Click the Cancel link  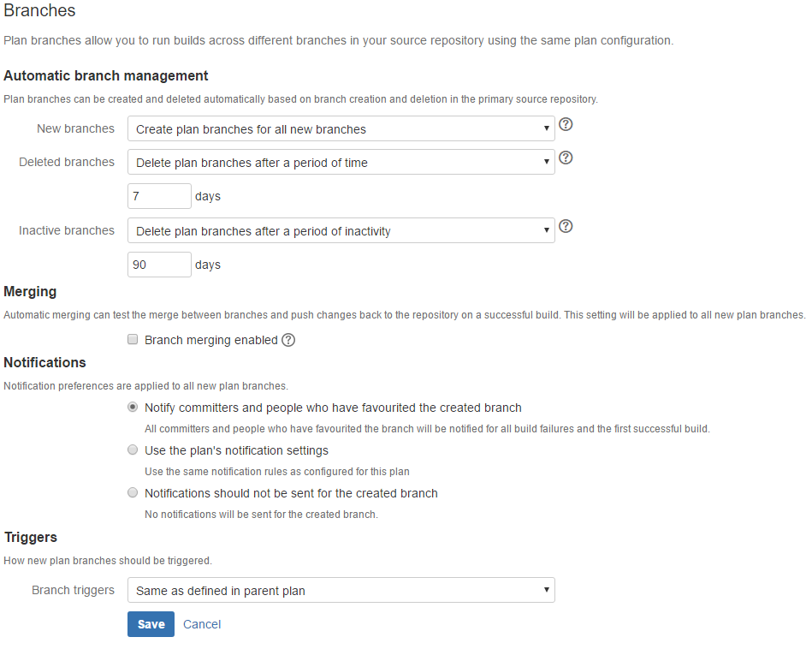click(x=202, y=624)
